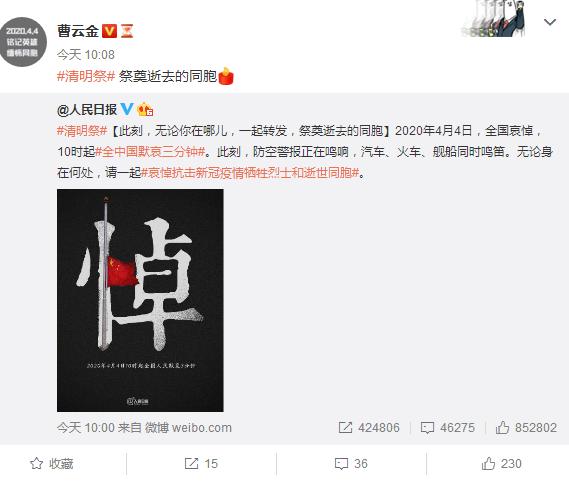Click the candle emoji icon
Image resolution: width=569 pixels, height=481 pixels.
pos(226,76)
